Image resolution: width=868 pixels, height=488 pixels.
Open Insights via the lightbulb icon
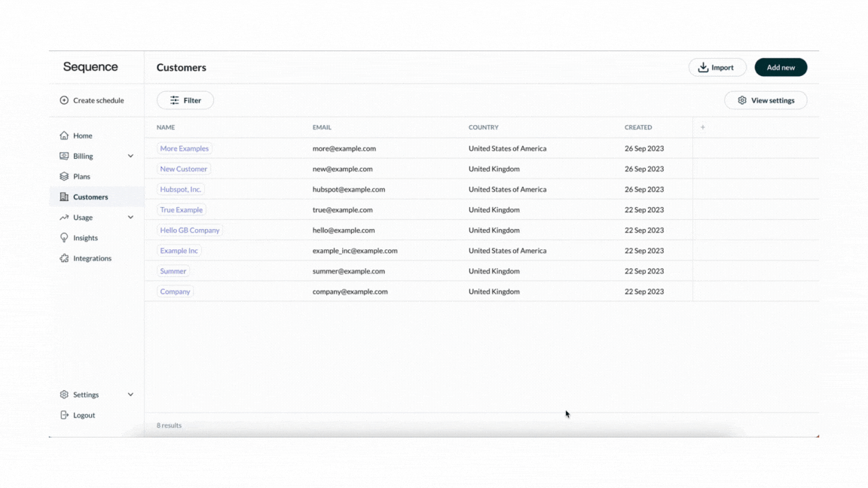point(63,237)
